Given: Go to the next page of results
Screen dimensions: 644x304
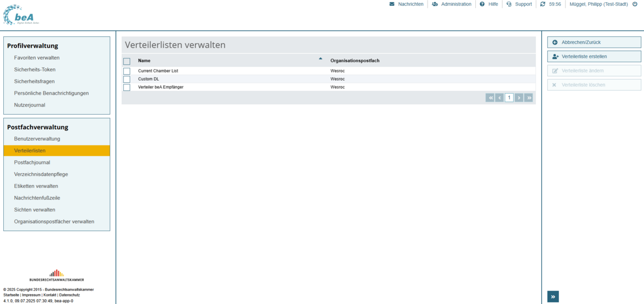Looking at the screenshot, I should 519,98.
